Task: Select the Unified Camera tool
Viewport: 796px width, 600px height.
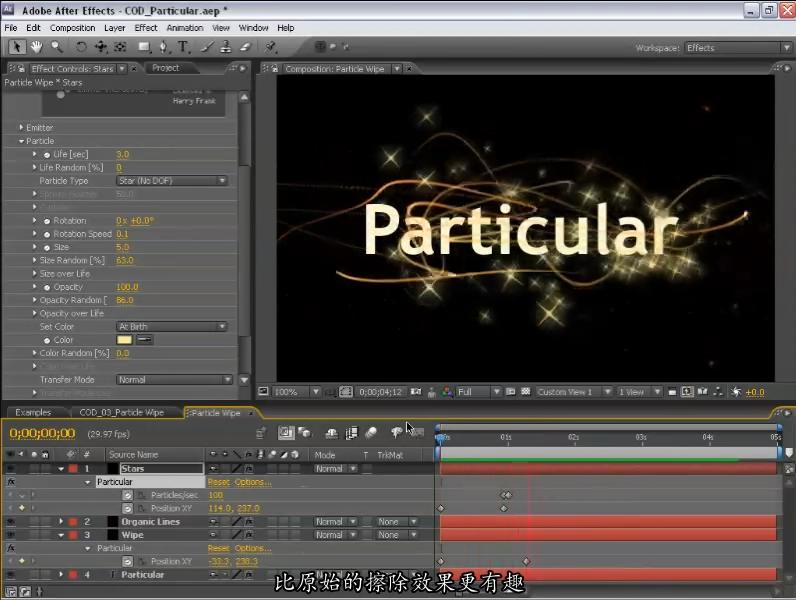Action: pyautogui.click(x=101, y=47)
